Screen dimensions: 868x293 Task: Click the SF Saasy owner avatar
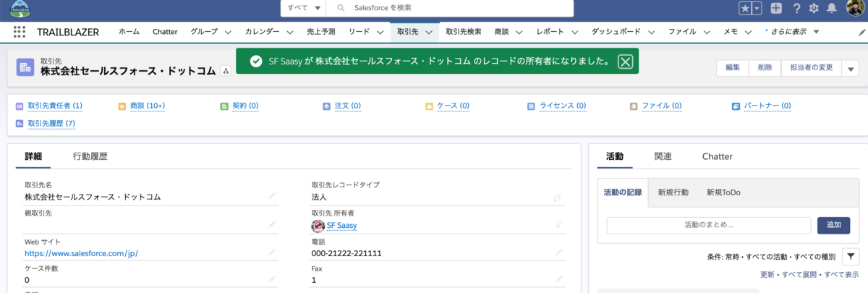coord(318,226)
